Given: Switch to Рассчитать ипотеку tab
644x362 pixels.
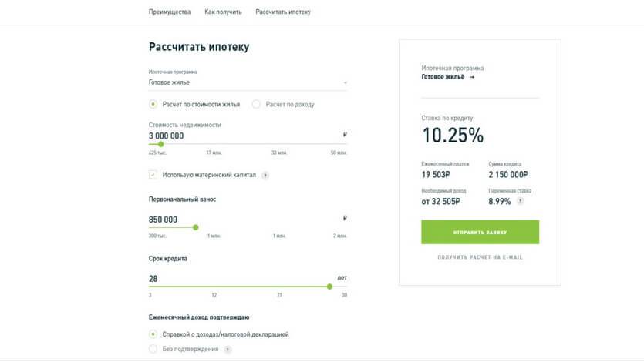Looking at the screenshot, I should tap(283, 12).
